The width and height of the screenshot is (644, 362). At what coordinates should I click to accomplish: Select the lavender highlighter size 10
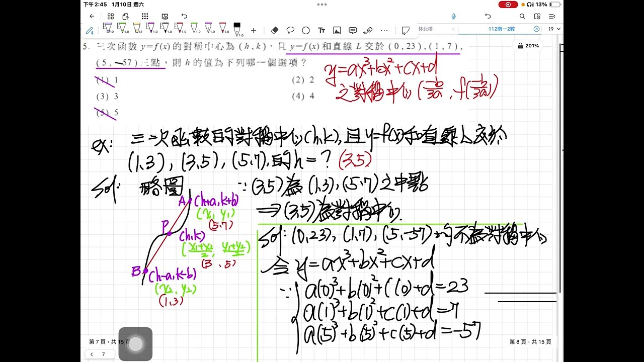pos(108,28)
